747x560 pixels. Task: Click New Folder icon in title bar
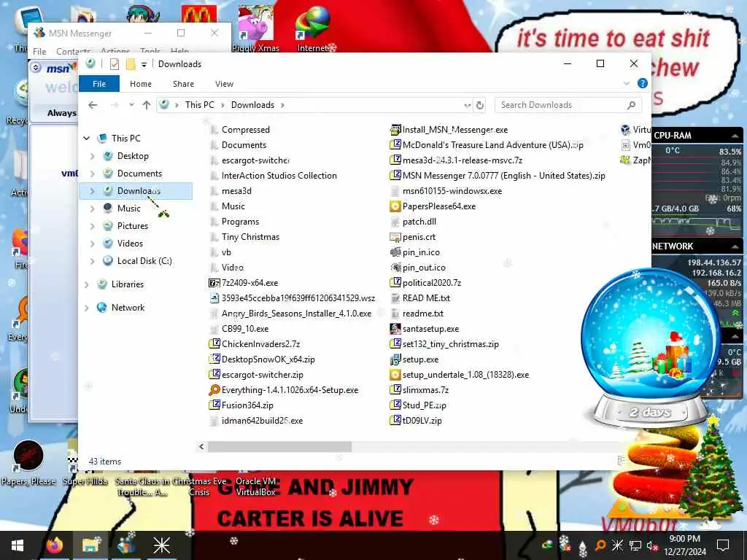pos(130,64)
